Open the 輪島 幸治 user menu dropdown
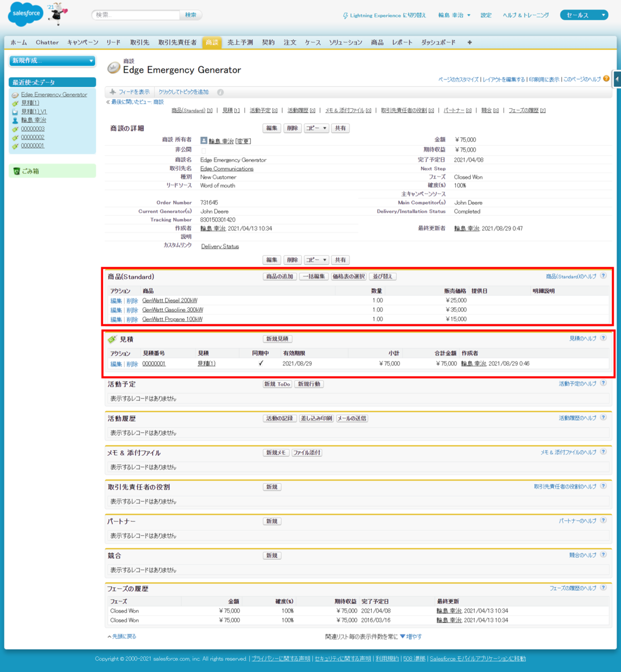The height and width of the screenshot is (672, 621). point(454,15)
